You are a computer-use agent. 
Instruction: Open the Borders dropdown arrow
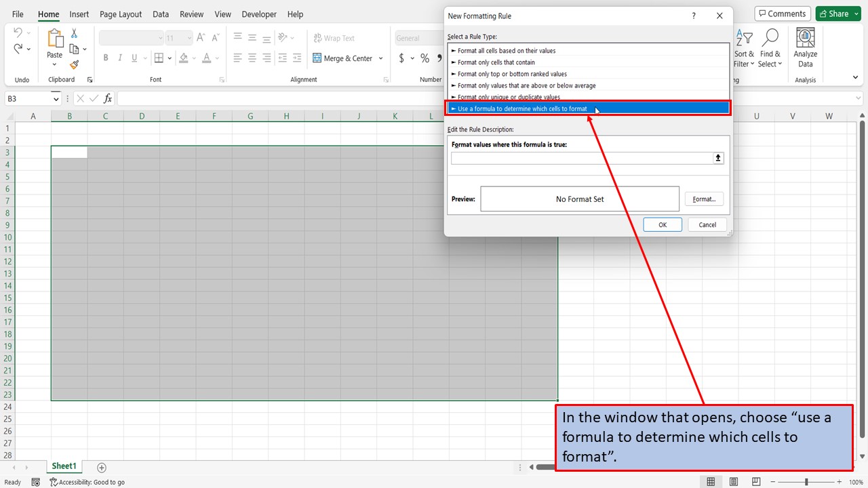(169, 58)
